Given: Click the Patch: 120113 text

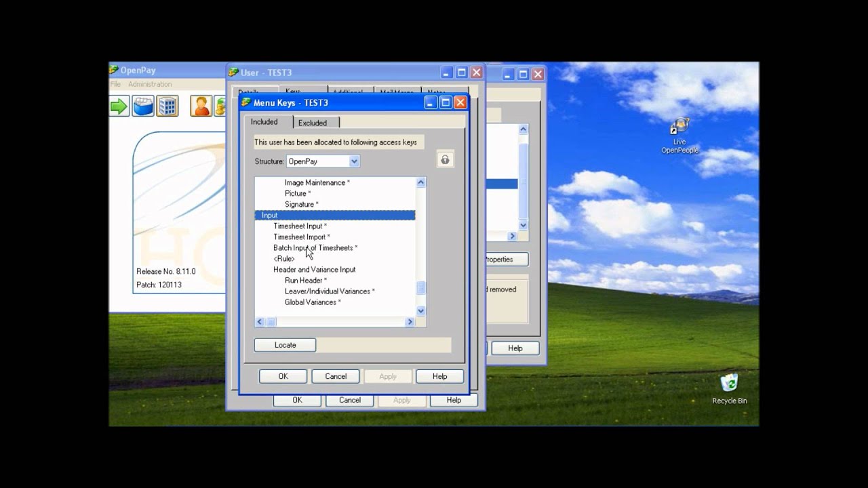Looking at the screenshot, I should coord(159,285).
